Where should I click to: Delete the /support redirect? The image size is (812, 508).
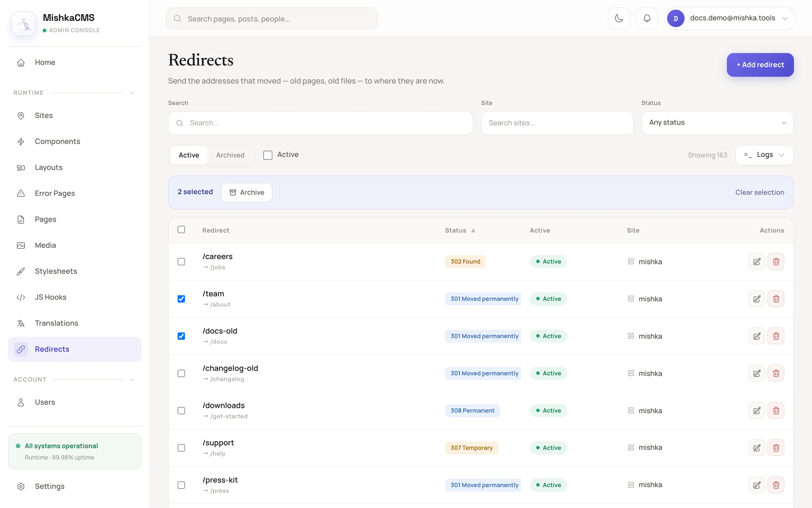[776, 448]
